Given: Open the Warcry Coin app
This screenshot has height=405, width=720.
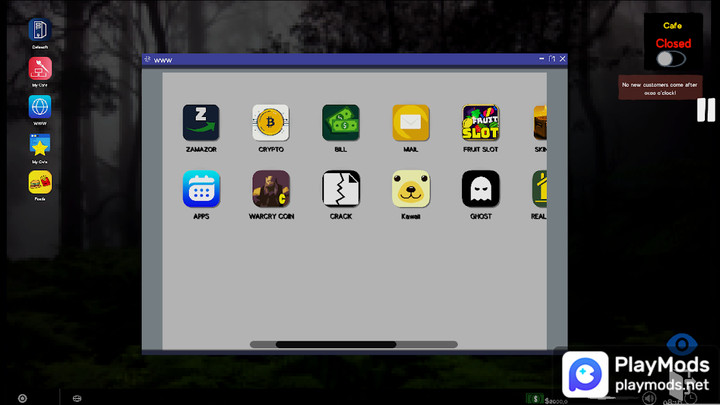Looking at the screenshot, I should click(271, 189).
